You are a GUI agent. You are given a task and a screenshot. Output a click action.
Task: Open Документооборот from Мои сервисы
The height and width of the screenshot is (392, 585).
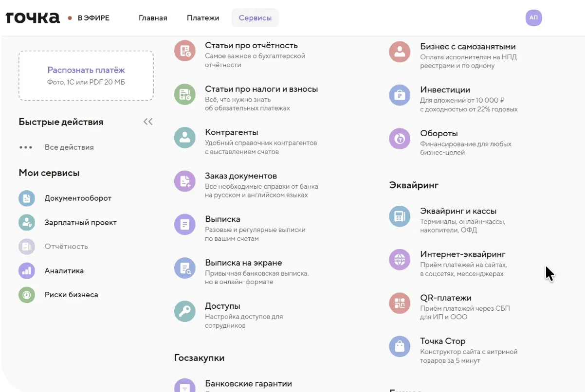78,198
